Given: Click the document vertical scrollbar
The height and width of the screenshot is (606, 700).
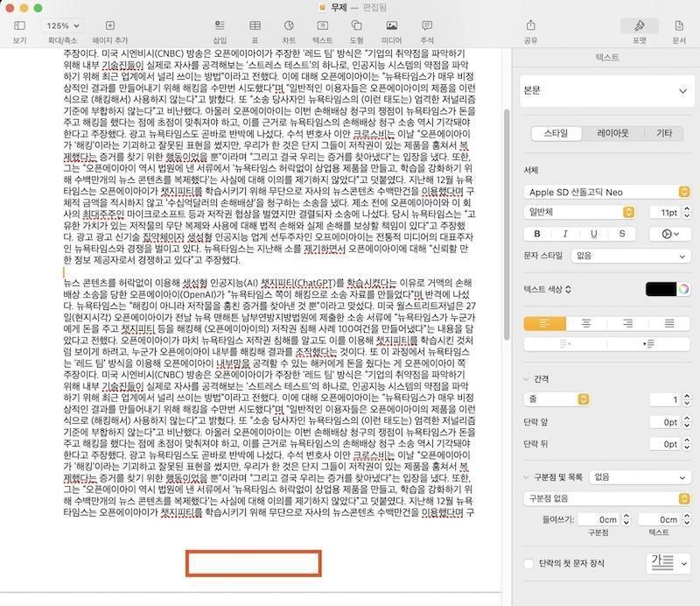Looking at the screenshot, I should click(507, 223).
